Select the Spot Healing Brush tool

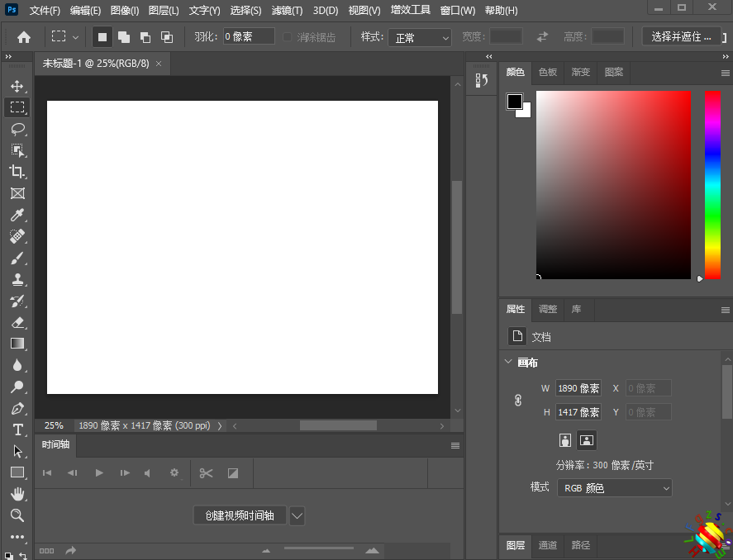(17, 236)
